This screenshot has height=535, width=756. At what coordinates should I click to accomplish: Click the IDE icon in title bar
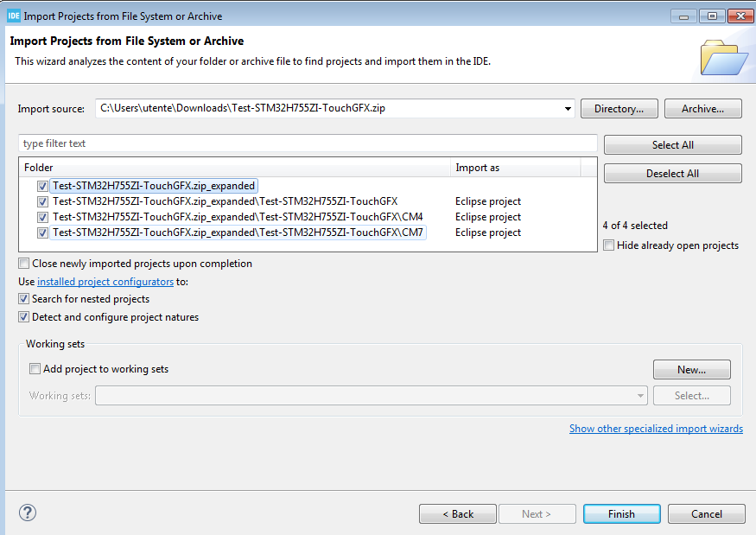(x=14, y=16)
